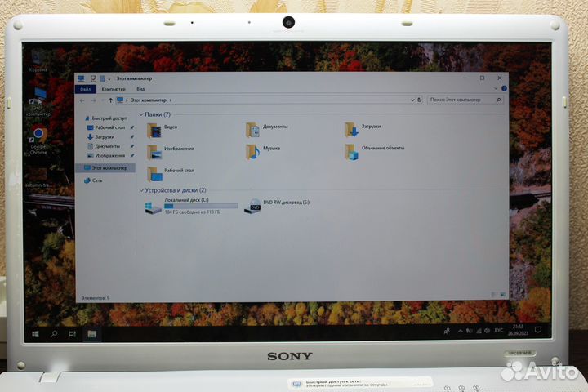Click the breadcrumb arrow after Этот компьютер
This screenshot has height=392, width=588.
tap(171, 100)
